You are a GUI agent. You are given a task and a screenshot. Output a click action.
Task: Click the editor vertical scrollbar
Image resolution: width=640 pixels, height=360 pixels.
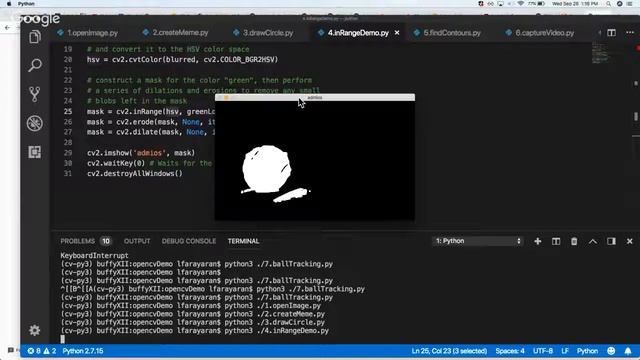click(636, 116)
